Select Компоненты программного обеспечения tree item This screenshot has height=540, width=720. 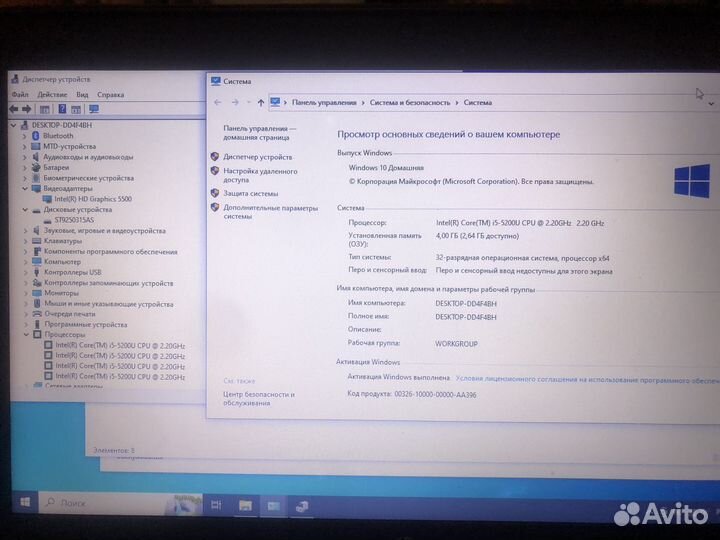(x=111, y=251)
